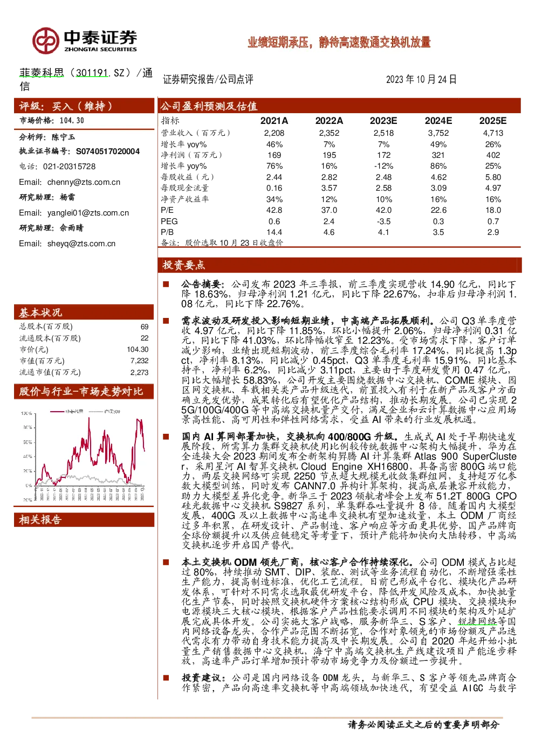Click the 相关报告 section header

click(x=84, y=519)
